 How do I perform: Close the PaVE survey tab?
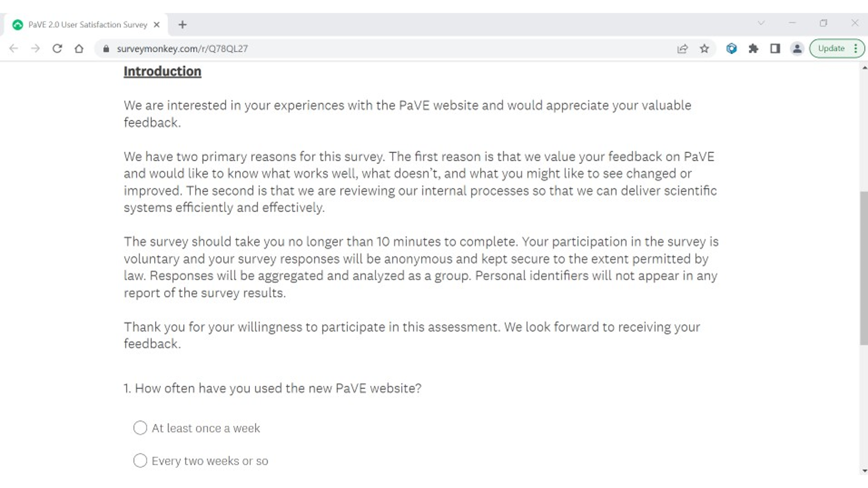[157, 25]
